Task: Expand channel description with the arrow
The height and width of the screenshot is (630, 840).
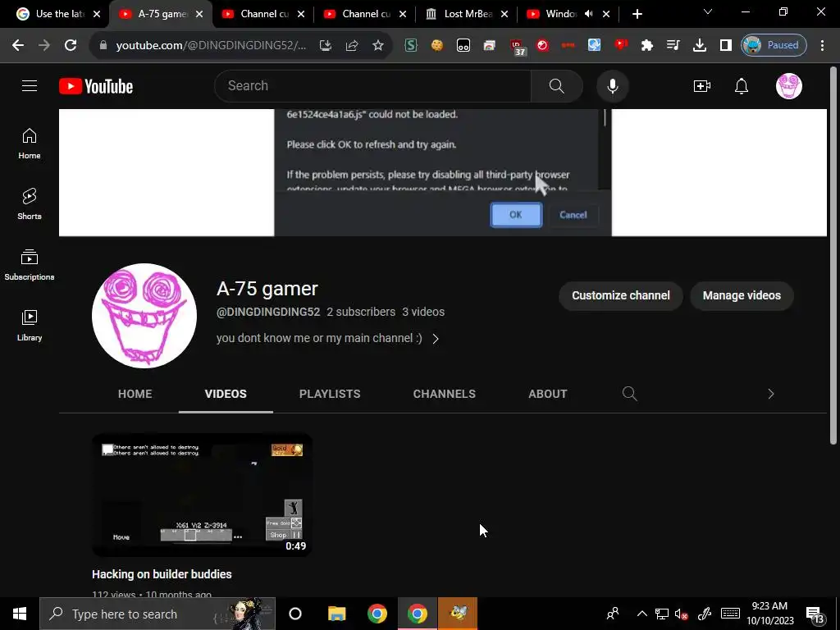Action: pyautogui.click(x=436, y=339)
